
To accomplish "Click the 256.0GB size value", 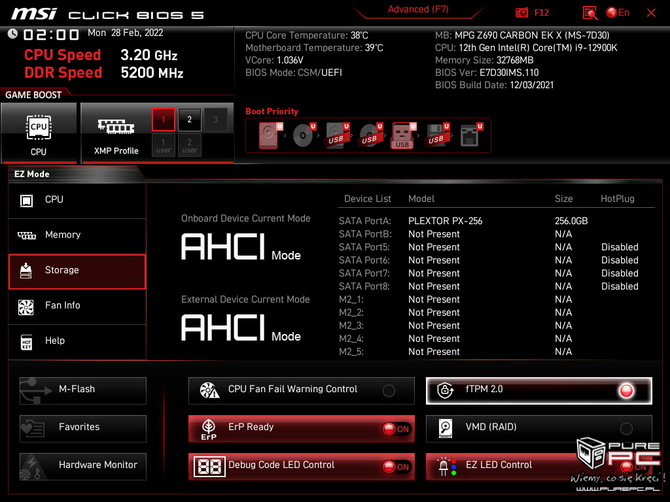I will coord(571,221).
